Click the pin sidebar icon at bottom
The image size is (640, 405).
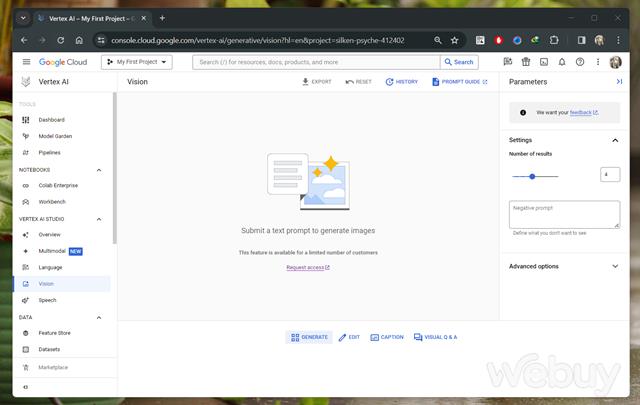pyautogui.click(x=26, y=387)
